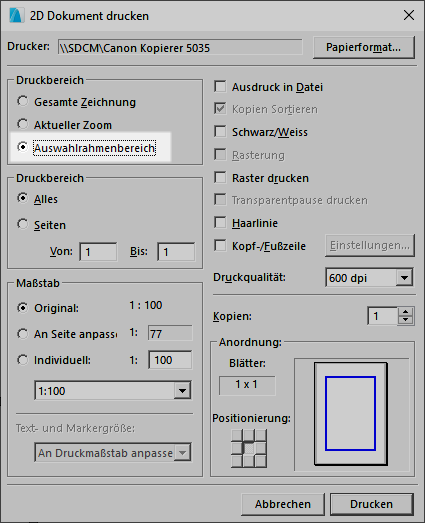Select the Gesamte Zeichnung radio button

pos(23,101)
